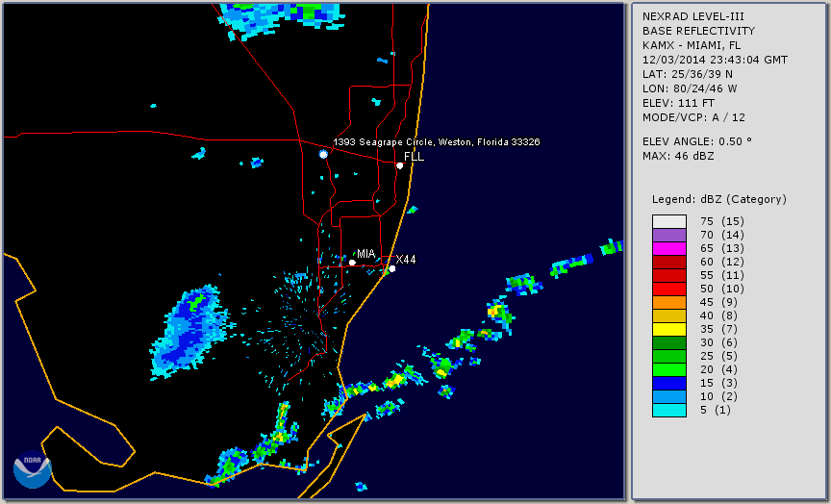Screen dimensions: 831x504
Task: Click the 60 dBZ dark red swatch
Action: 668,262
